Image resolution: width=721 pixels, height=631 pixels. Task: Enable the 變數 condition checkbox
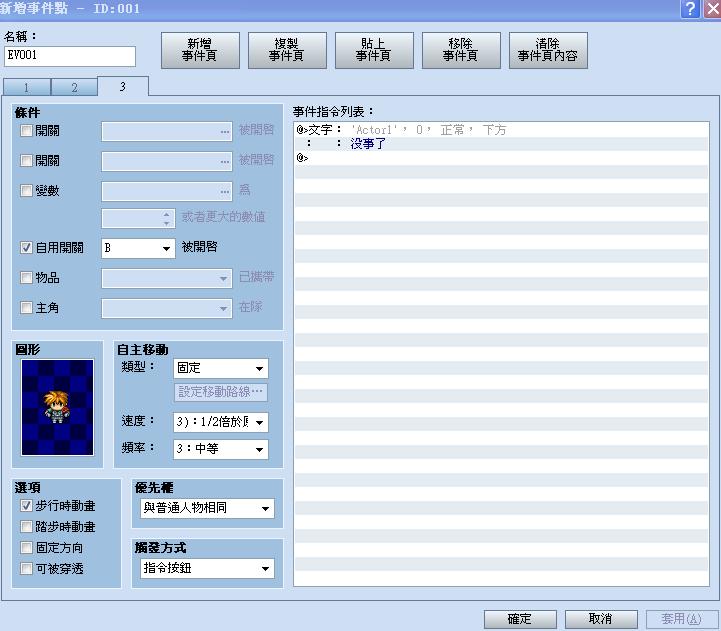click(x=26, y=190)
